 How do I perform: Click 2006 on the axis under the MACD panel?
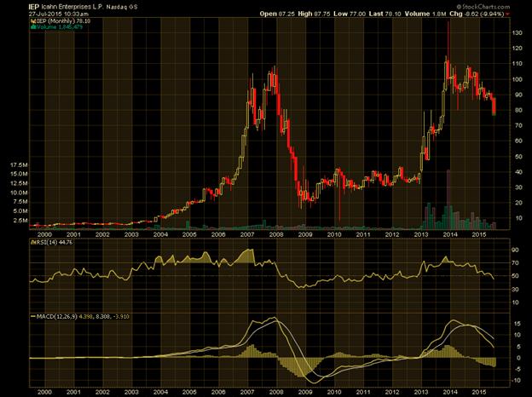[x=218, y=392]
